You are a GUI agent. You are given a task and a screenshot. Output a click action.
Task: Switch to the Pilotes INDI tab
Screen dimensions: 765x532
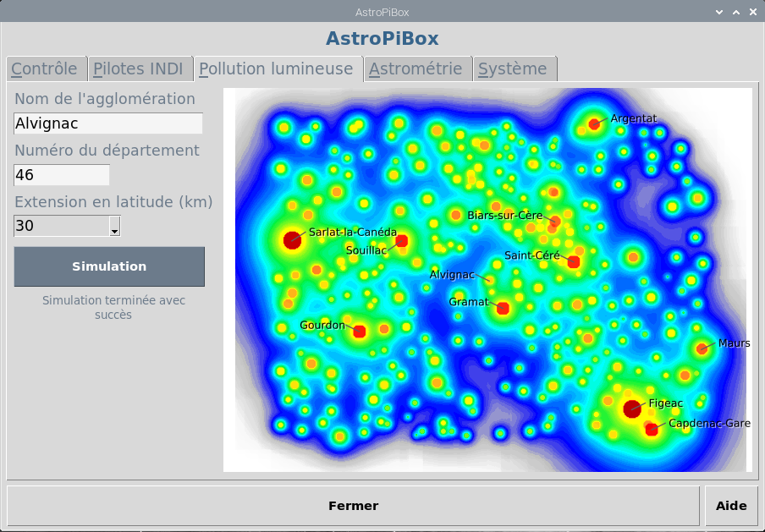click(136, 69)
